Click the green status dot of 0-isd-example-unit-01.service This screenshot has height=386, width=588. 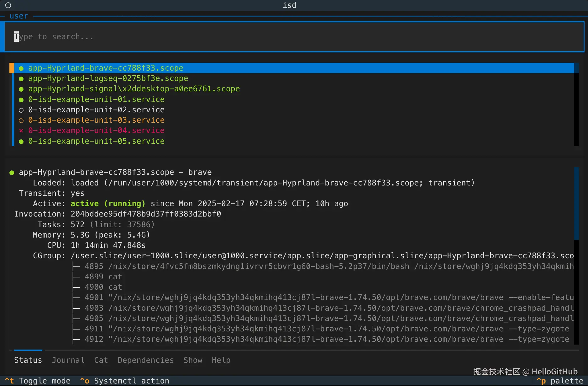pos(21,100)
